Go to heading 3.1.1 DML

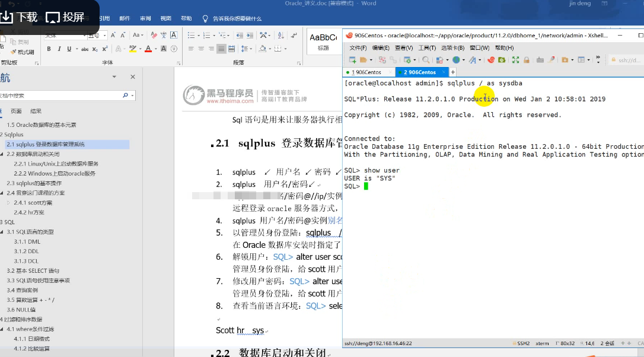[x=27, y=241]
